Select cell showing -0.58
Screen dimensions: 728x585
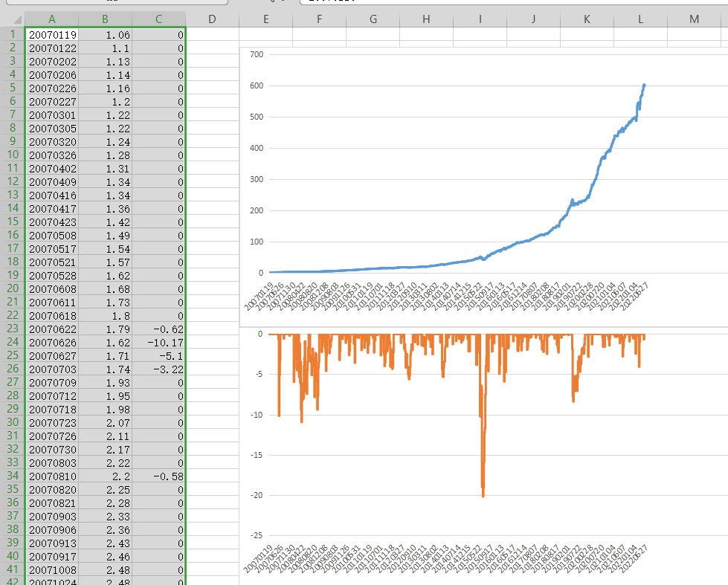[x=158, y=476]
